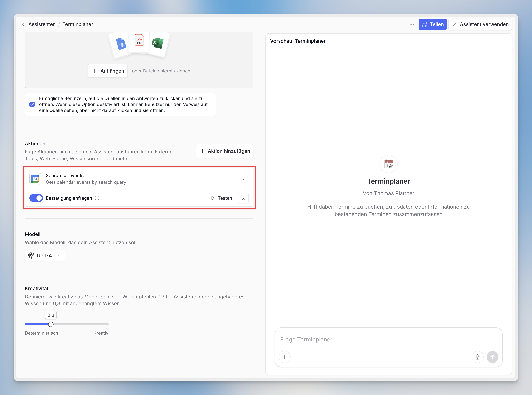Click the back arrow beside Assistenten
532x395 pixels.
point(23,24)
